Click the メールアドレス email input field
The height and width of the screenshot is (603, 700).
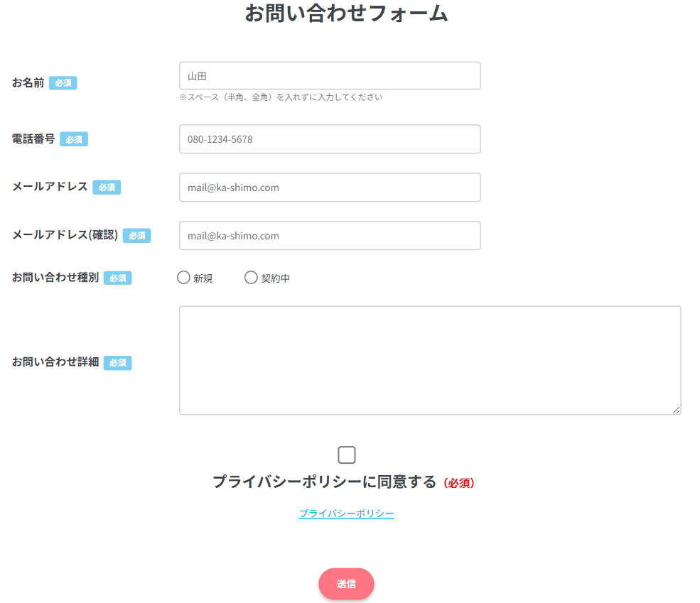(x=330, y=188)
